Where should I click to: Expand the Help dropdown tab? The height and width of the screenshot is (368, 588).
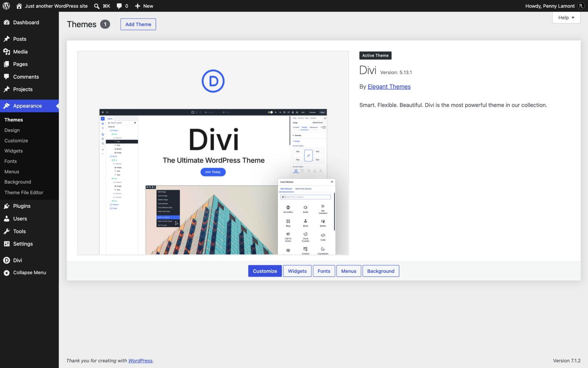pyautogui.click(x=566, y=18)
